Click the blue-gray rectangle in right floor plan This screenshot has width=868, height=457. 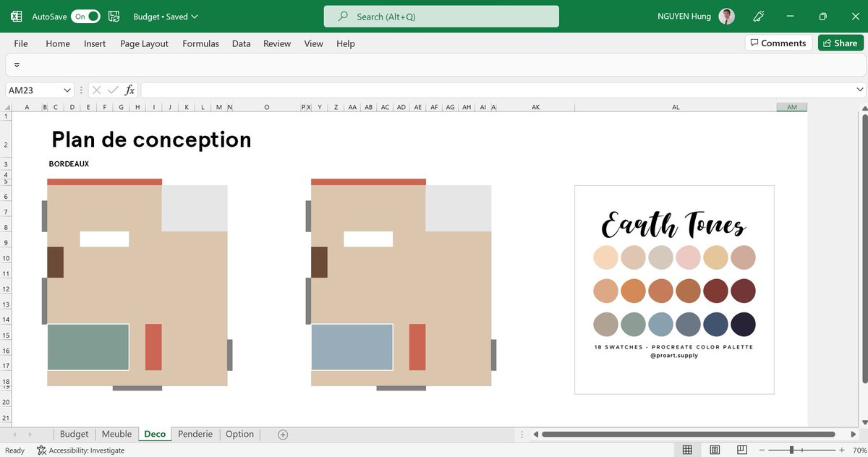[352, 347]
